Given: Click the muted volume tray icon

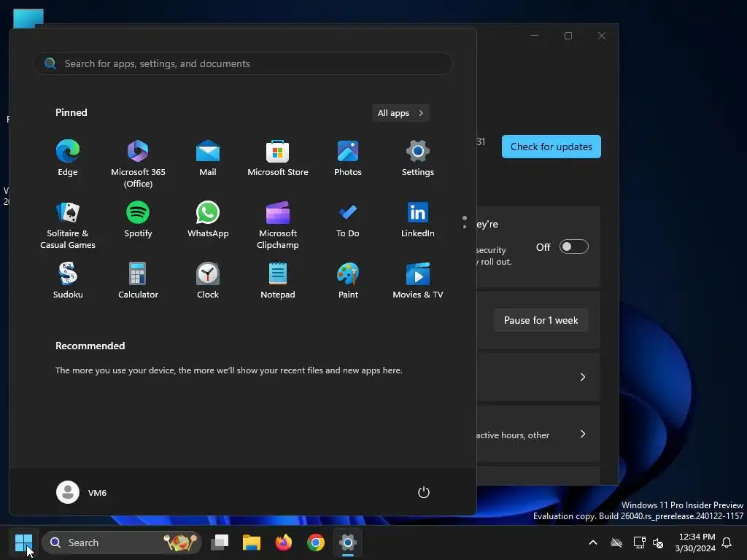Looking at the screenshot, I should point(658,542).
